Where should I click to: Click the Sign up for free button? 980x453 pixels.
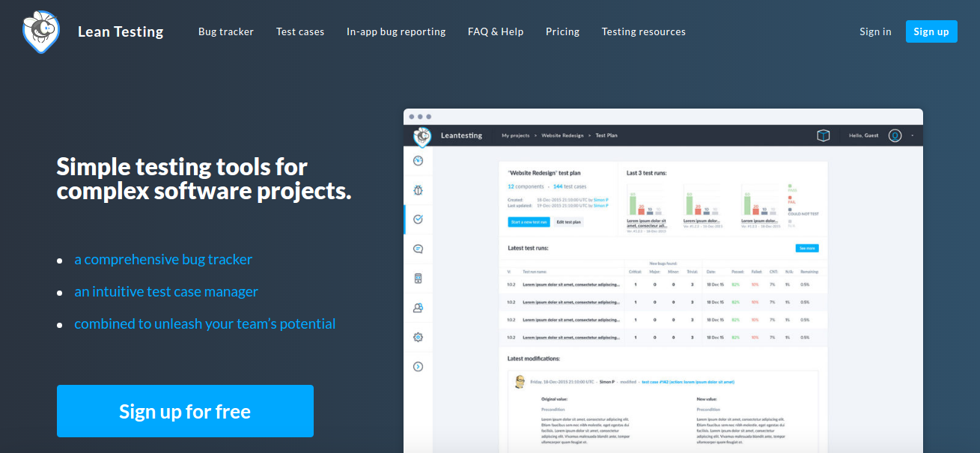tap(184, 410)
